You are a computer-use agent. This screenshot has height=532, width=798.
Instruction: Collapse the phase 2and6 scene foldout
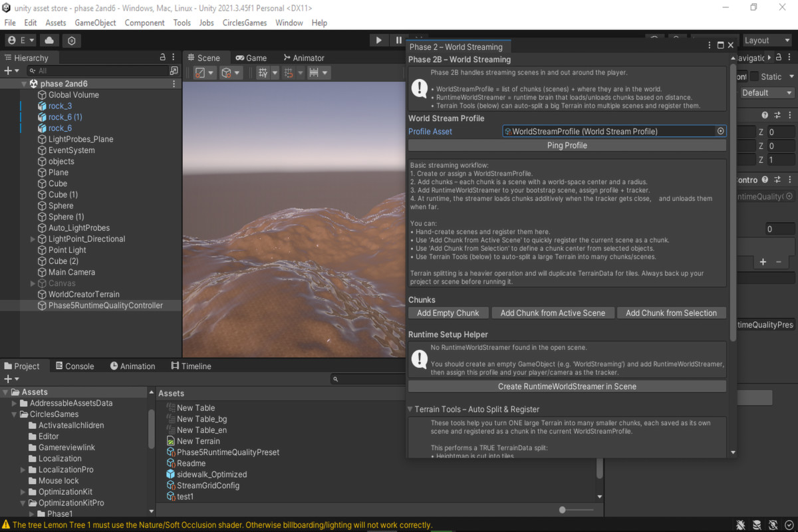24,84
